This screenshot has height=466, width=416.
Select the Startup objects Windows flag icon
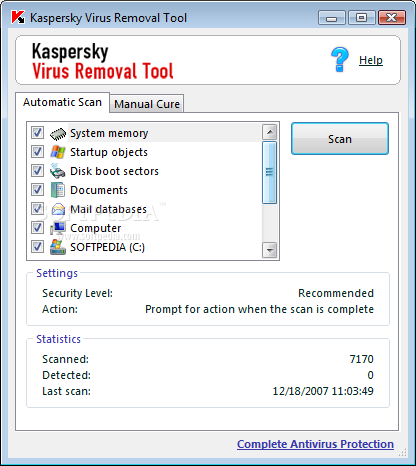[58, 152]
